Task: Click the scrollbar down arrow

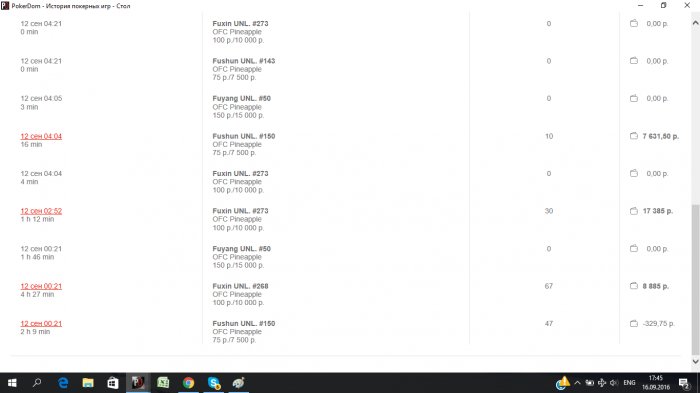Action: [695, 361]
